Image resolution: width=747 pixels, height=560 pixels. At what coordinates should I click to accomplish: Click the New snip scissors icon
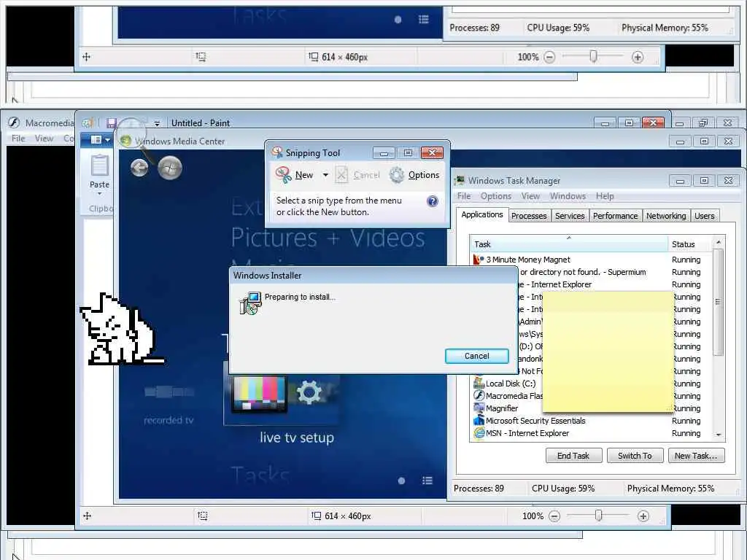point(284,175)
